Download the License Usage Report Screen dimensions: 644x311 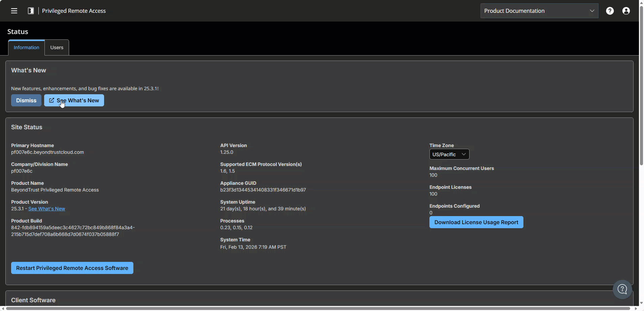click(x=476, y=222)
